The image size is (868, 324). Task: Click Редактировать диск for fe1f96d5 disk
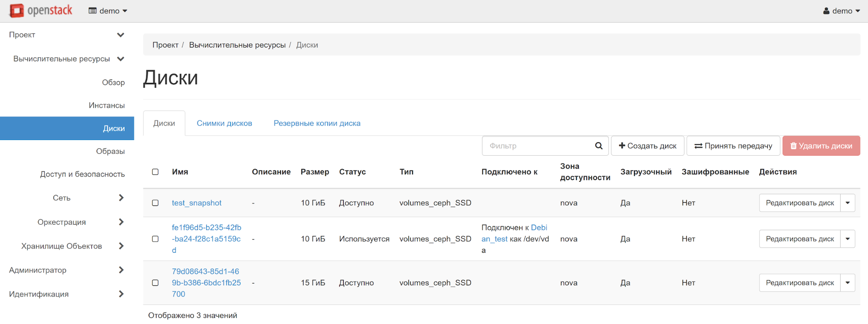[x=800, y=239]
